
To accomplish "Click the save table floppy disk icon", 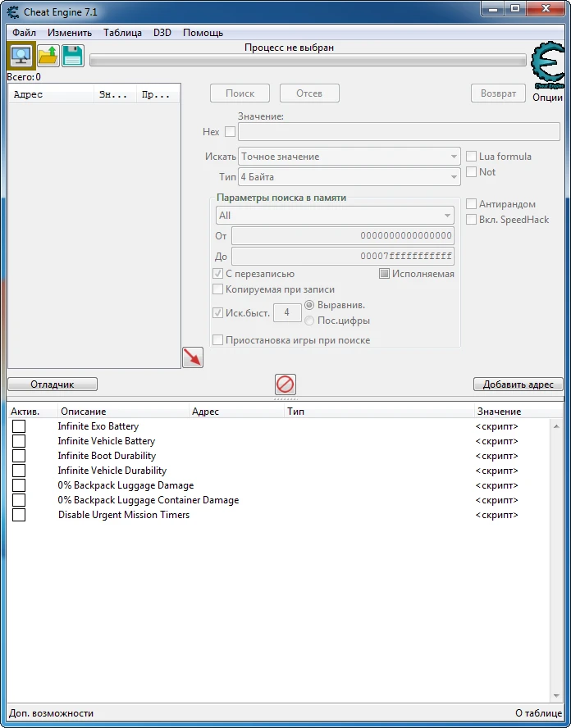I will coord(73,56).
